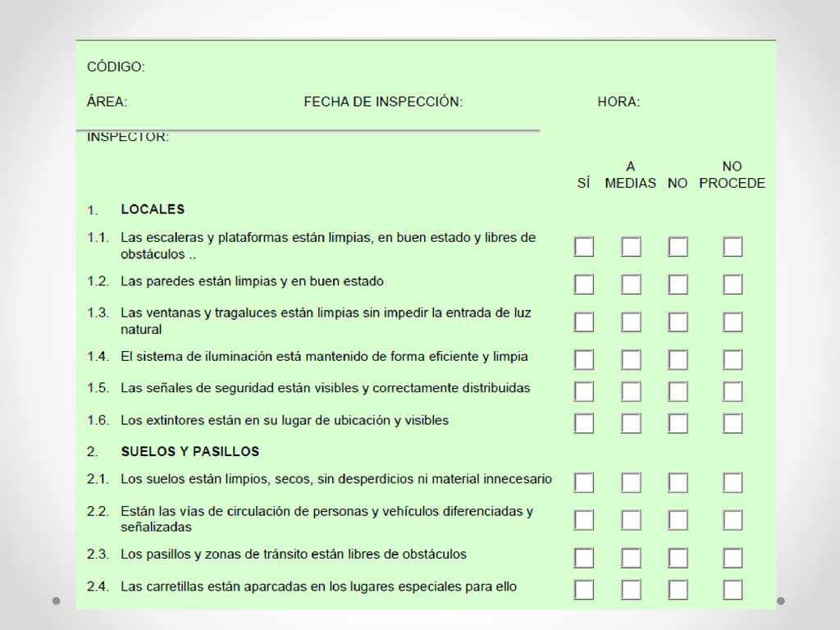Mark A MEDIAS for 1.2 paredes limpias

[x=631, y=285]
